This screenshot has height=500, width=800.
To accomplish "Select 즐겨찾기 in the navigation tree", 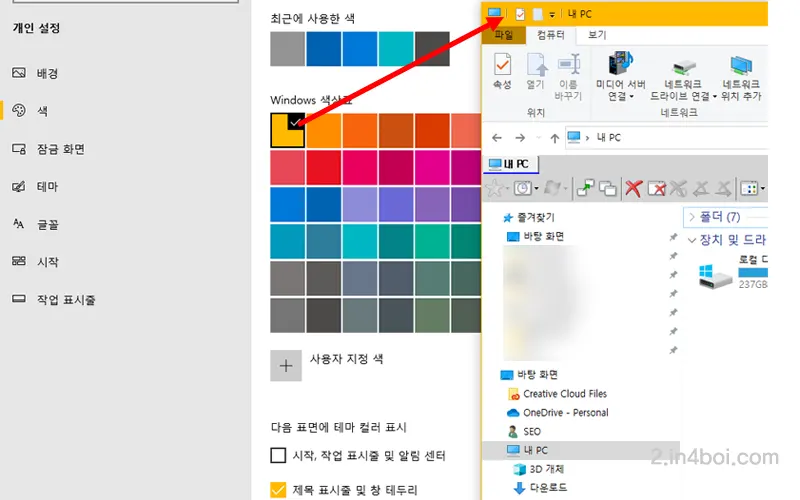I will (529, 218).
